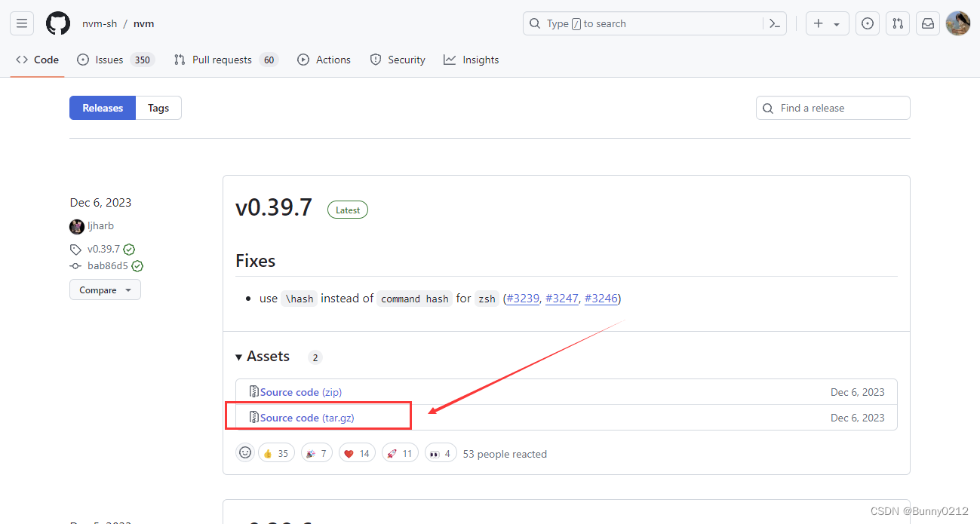The image size is (980, 524).
Task: Open the nvm-sh organization link
Action: point(100,23)
